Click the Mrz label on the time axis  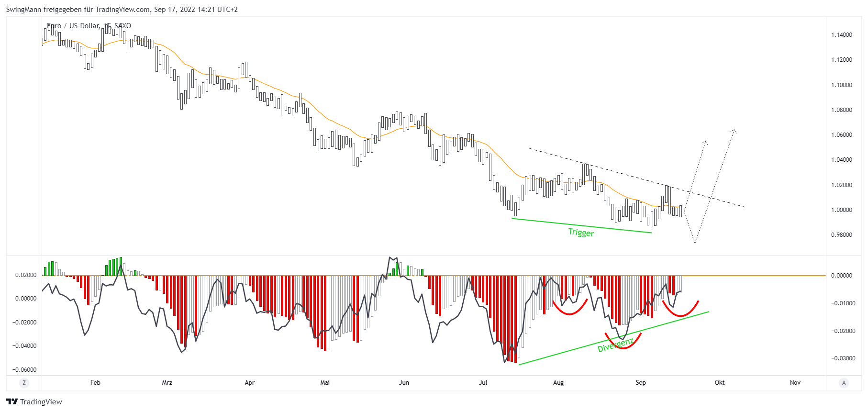(x=167, y=383)
